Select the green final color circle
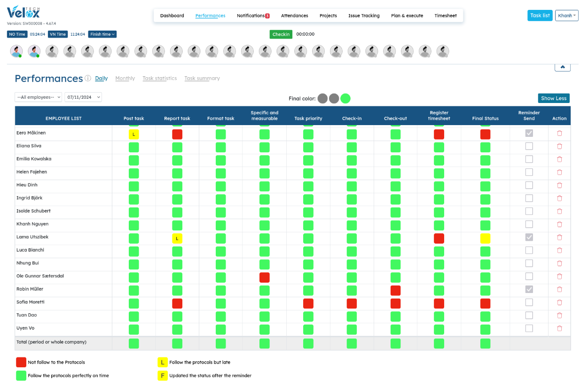This screenshot has height=388, width=588. click(x=345, y=98)
